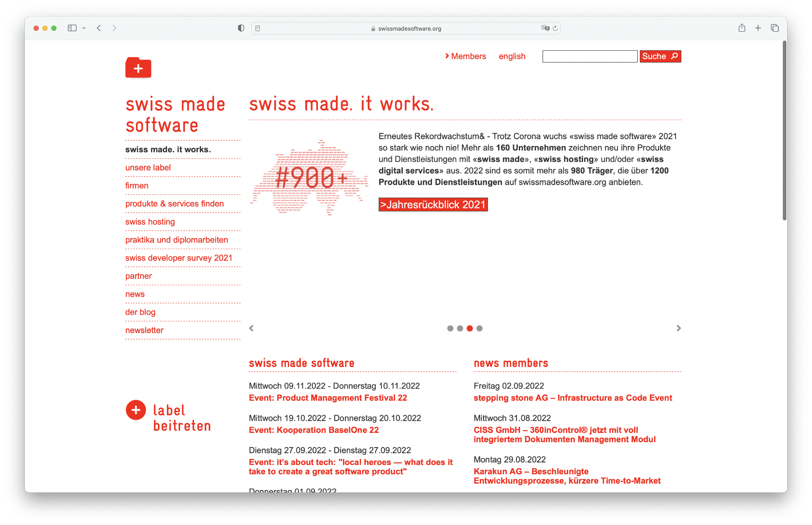812x525 pixels.
Task: Go back with the browser back arrow
Action: (x=99, y=28)
